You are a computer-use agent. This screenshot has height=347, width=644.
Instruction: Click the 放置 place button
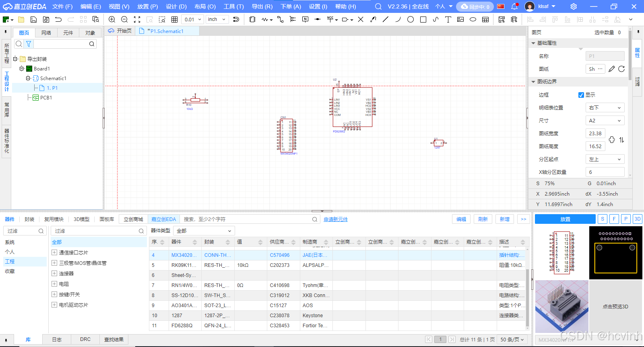[565, 219]
